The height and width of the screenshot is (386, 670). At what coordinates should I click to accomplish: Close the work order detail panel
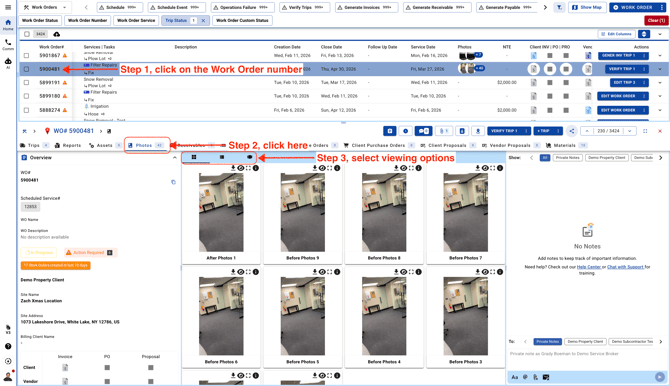660,131
